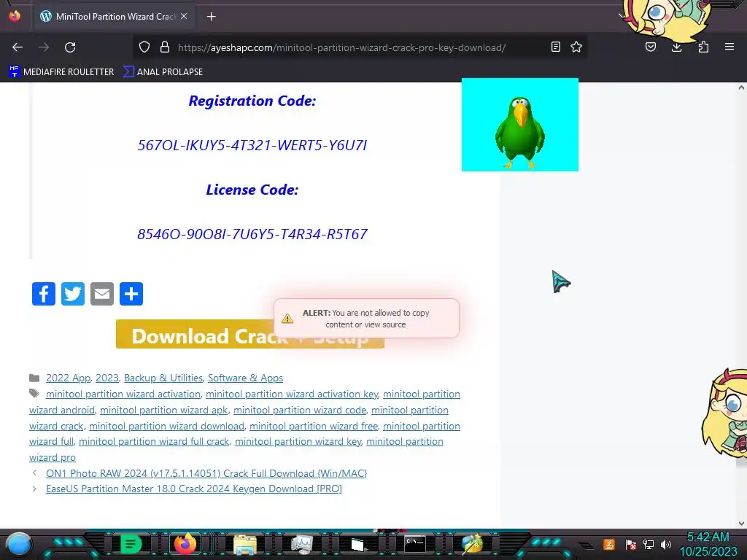Click the registration code 567OL-IKUY5-4T321-WERT5-Y6U7I
The width and height of the screenshot is (747, 560).
pos(252,145)
